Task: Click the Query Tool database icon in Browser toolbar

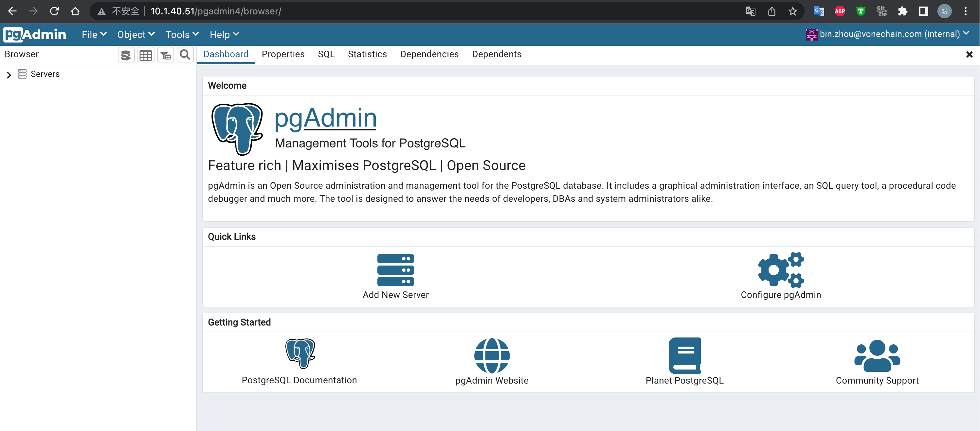Action: [126, 55]
